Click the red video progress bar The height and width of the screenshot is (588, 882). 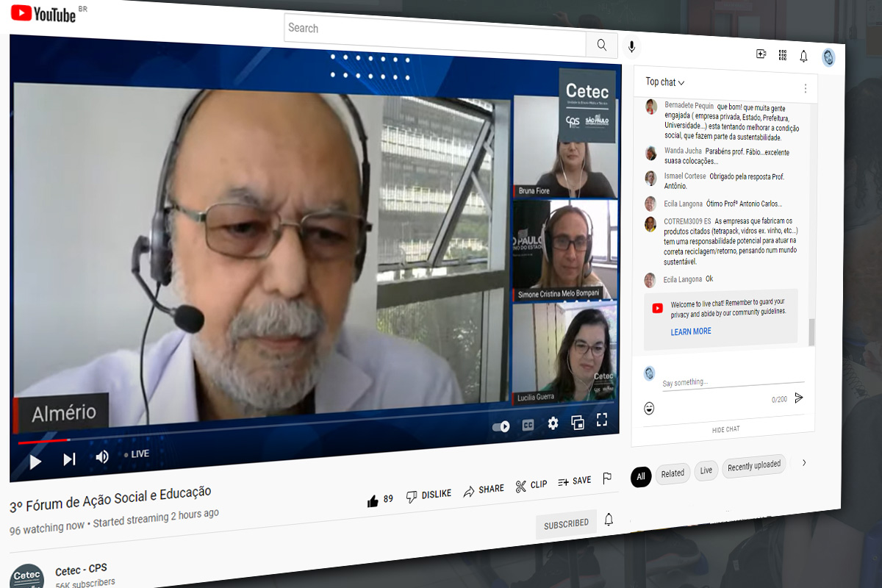[44, 442]
